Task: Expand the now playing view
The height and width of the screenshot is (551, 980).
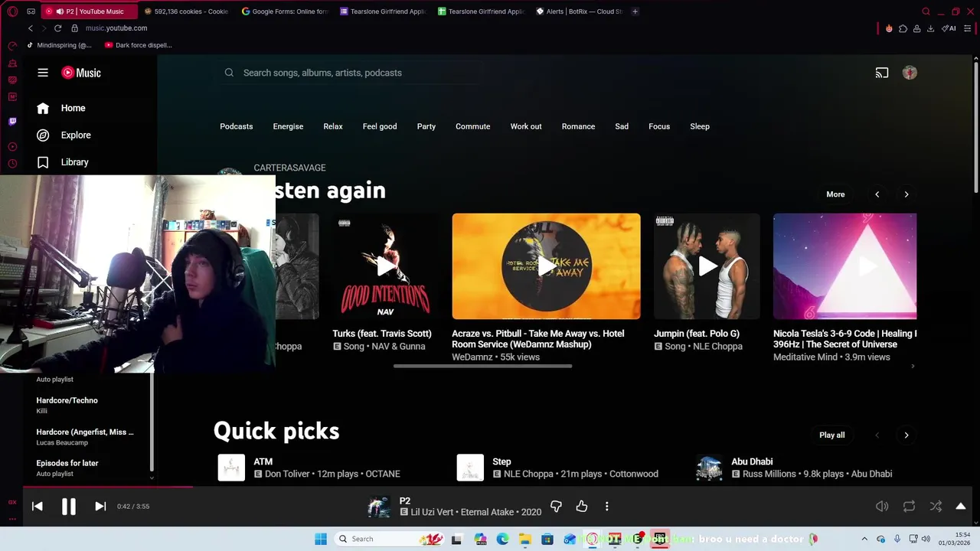Action: tap(961, 506)
